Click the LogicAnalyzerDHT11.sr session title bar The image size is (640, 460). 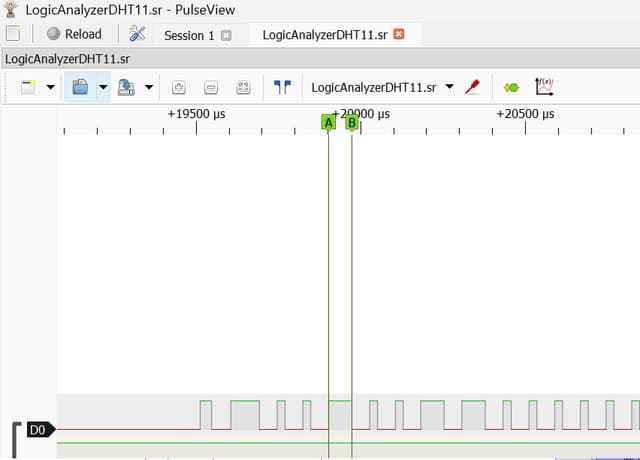[x=320, y=59]
